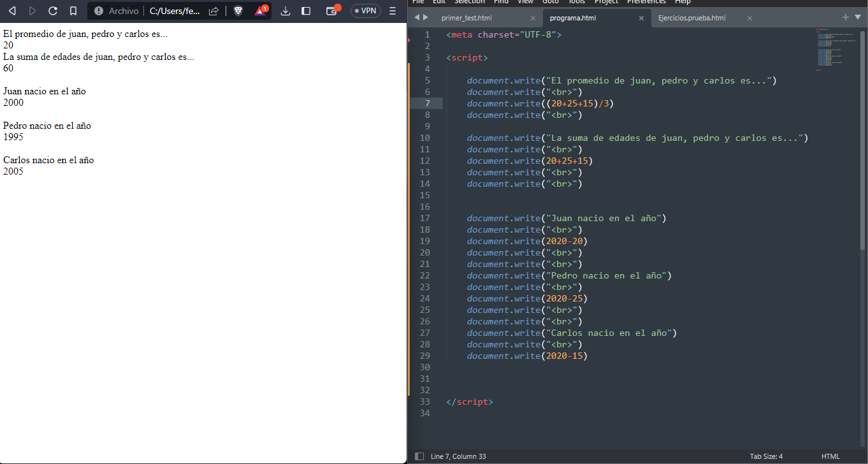
Task: Close the Ejercicios.prueba.html tab
Action: [x=749, y=18]
